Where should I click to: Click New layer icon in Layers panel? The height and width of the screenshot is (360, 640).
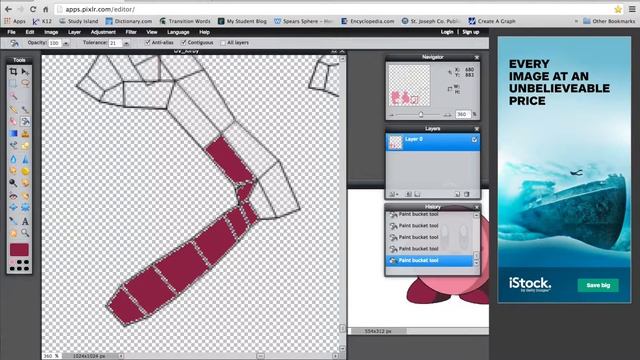[x=458, y=194]
